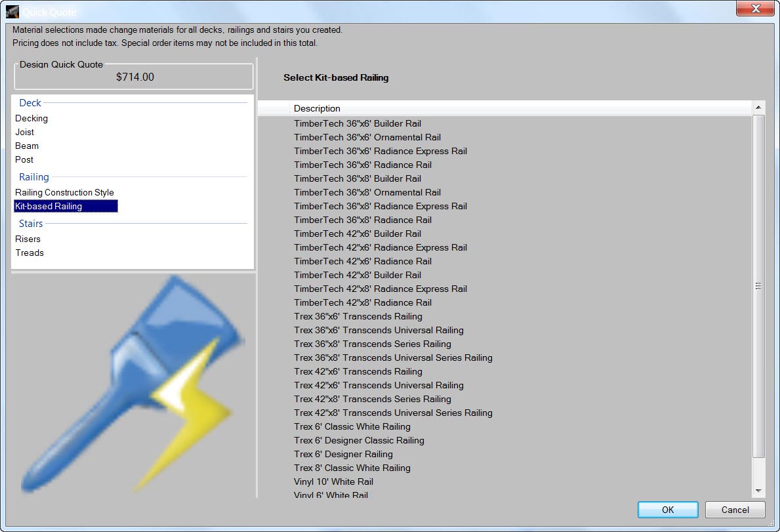Select Joist in the material list

coord(24,133)
